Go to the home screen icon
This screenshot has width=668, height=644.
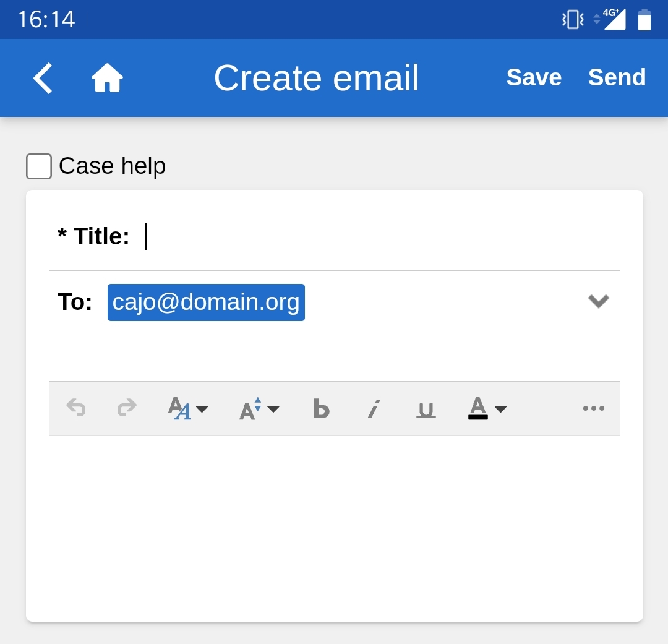coord(107,79)
